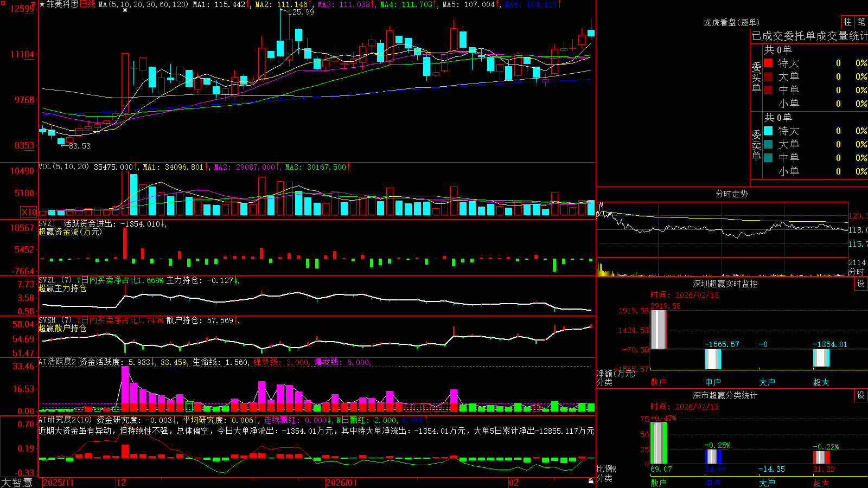Viewport: 868px width, 488px height.
Task: Click the lock icon at chart bottom right
Action: tap(591, 481)
